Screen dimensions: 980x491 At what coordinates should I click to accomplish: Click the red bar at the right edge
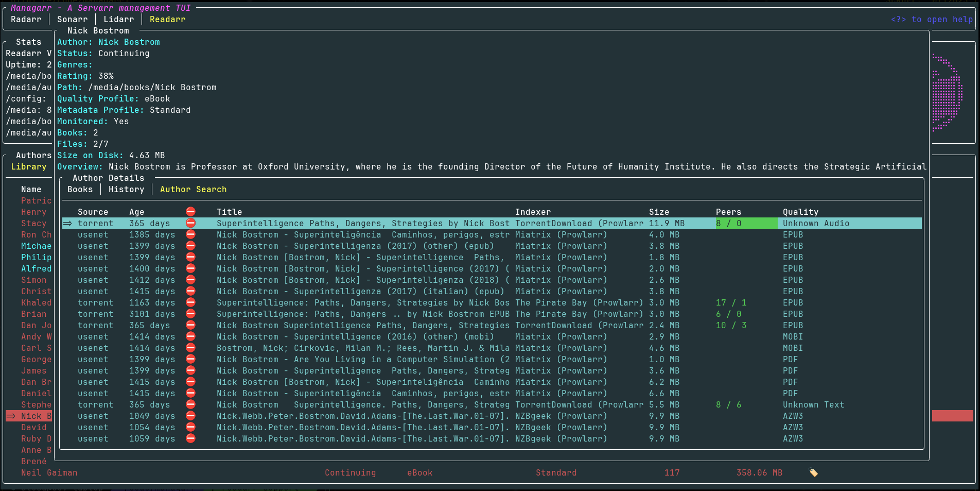pyautogui.click(x=953, y=416)
